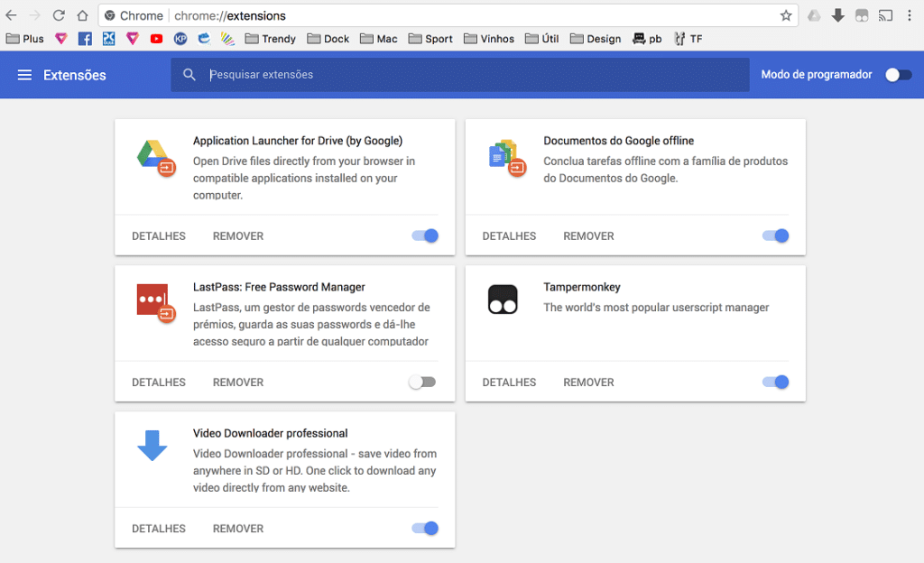Viewport: 924px width, 563px height.
Task: Open the KP bookmark icon
Action: [180, 39]
